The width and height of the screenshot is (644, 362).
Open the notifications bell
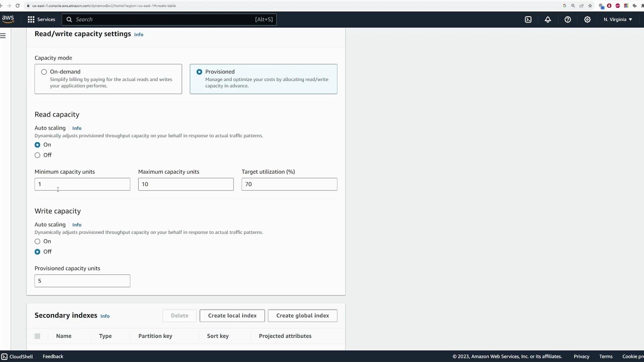coord(548,19)
